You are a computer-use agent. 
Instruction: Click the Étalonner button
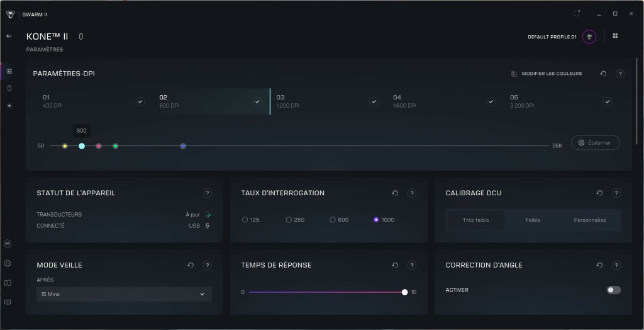coord(595,143)
